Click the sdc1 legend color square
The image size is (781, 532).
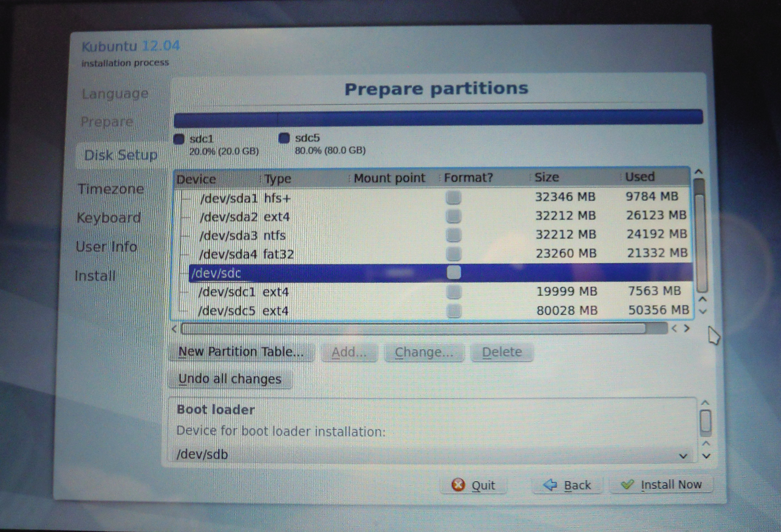179,138
